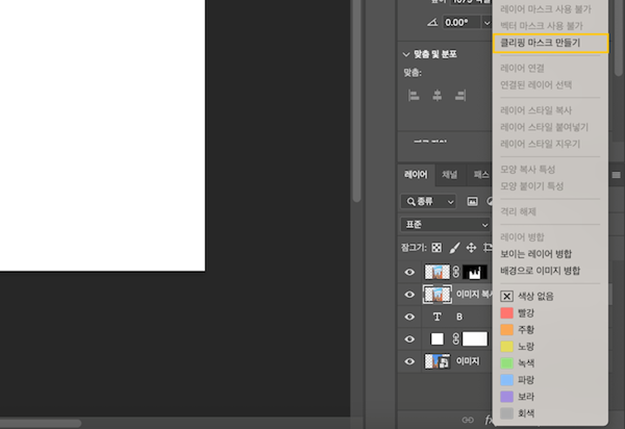625x429 pixels.
Task: Collapse the 맞춤 및 분포 section
Action: point(406,54)
